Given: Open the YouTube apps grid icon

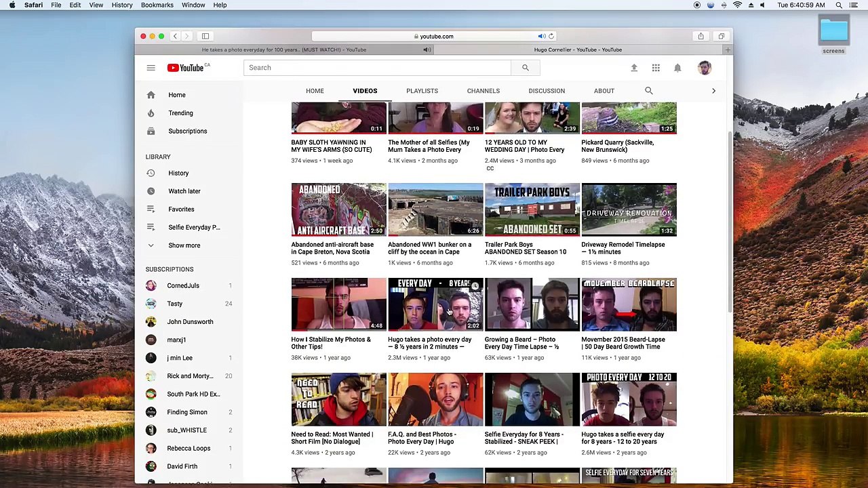Looking at the screenshot, I should [656, 68].
